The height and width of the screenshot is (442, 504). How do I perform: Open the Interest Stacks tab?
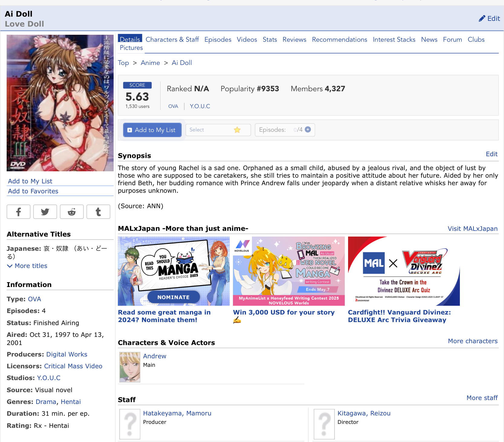pyautogui.click(x=394, y=40)
